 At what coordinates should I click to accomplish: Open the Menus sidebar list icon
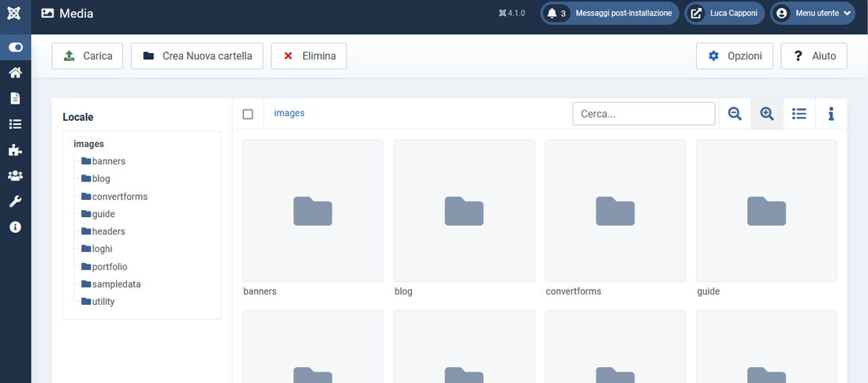[16, 124]
